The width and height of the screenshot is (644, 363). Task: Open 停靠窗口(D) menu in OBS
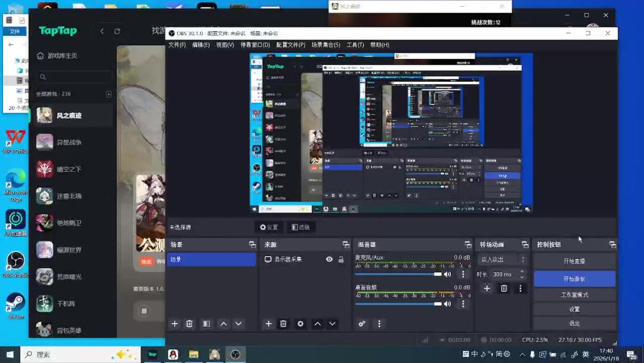255,45
